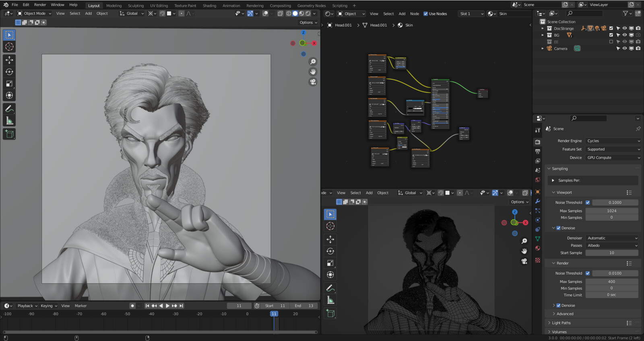Open the Options button in main viewport
The image size is (644, 341).
pyautogui.click(x=308, y=23)
